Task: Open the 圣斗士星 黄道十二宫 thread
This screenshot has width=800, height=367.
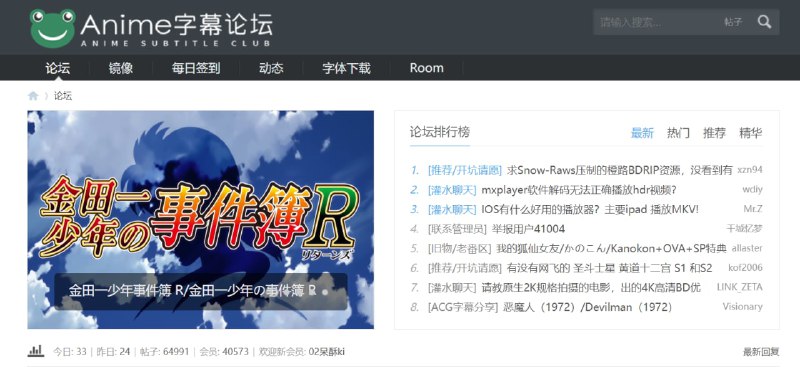Action: coord(609,268)
